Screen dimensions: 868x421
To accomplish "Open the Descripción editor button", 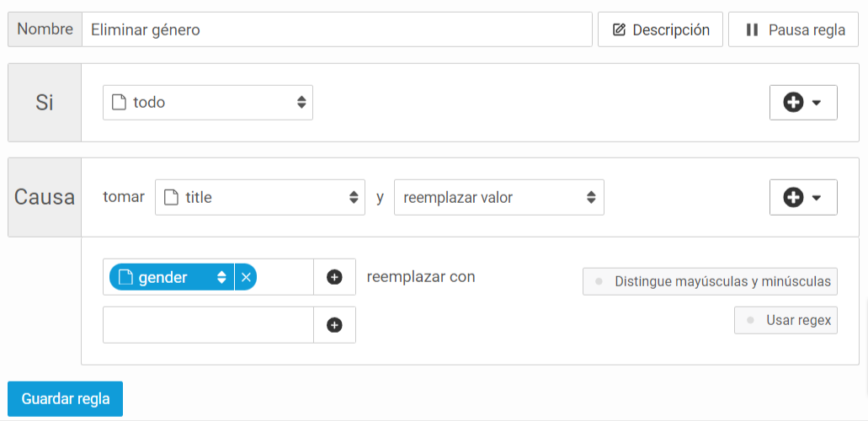I will 660,30.
